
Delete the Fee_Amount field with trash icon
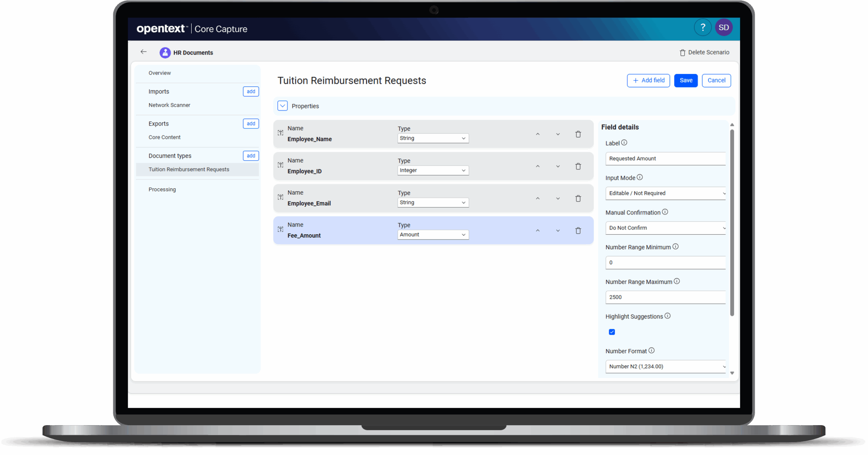point(578,231)
